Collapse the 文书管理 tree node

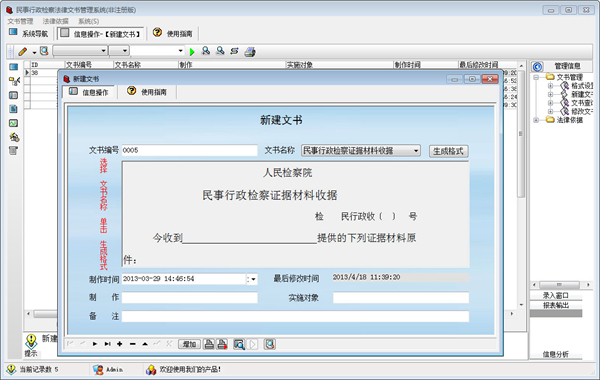(536, 77)
